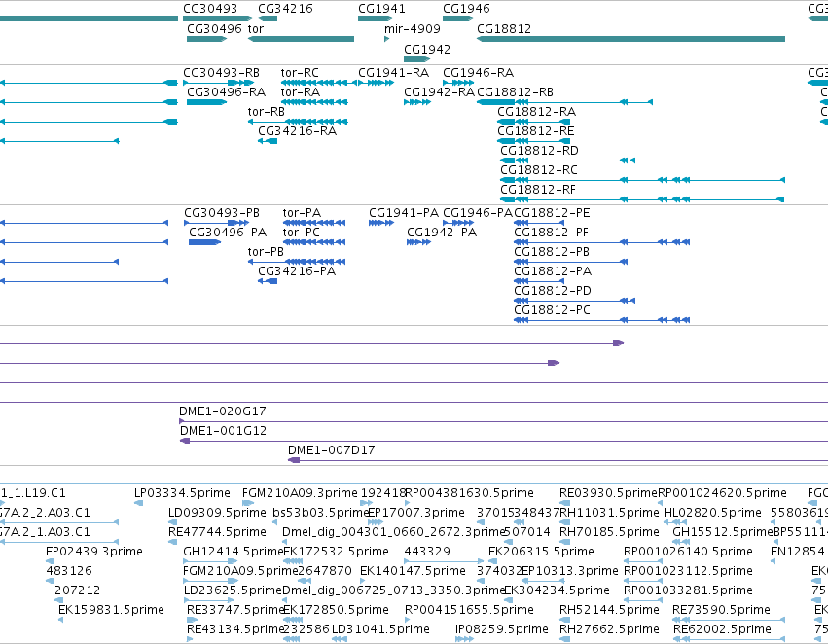Open the RE33747.5prime EST label
The width and height of the screenshot is (828, 644).
point(235,610)
